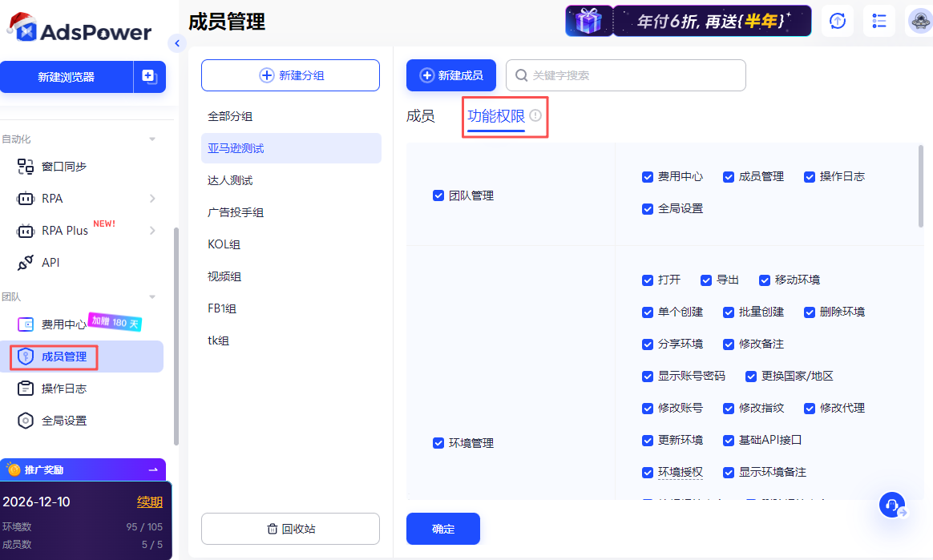Click the 确定 confirm button

coord(442,529)
